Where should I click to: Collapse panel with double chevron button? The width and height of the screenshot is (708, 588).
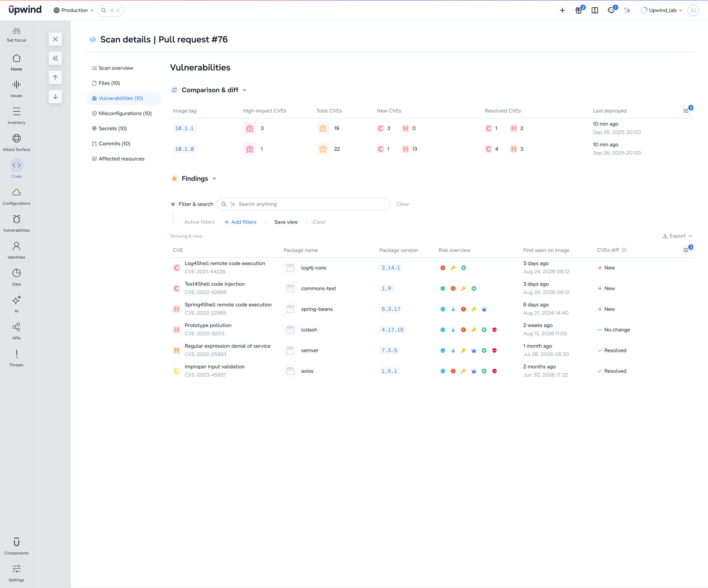click(55, 58)
